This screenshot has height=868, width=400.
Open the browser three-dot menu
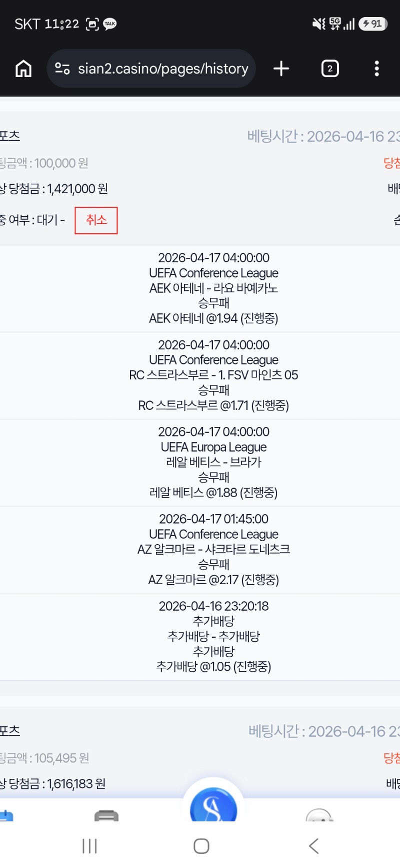pyautogui.click(x=376, y=69)
